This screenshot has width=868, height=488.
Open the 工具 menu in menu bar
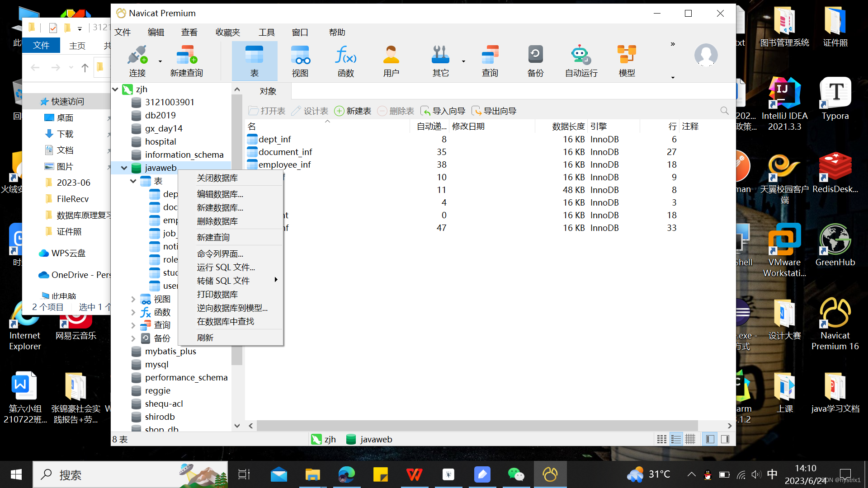point(266,33)
